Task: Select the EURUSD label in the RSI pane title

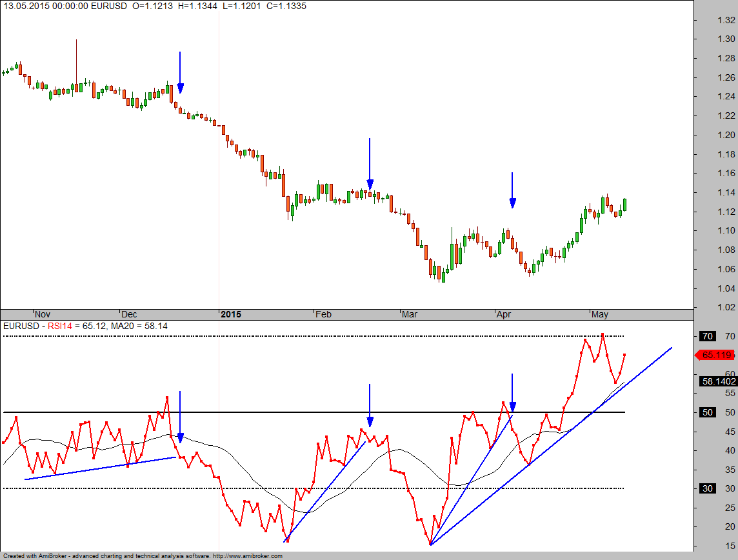Action: [21, 326]
